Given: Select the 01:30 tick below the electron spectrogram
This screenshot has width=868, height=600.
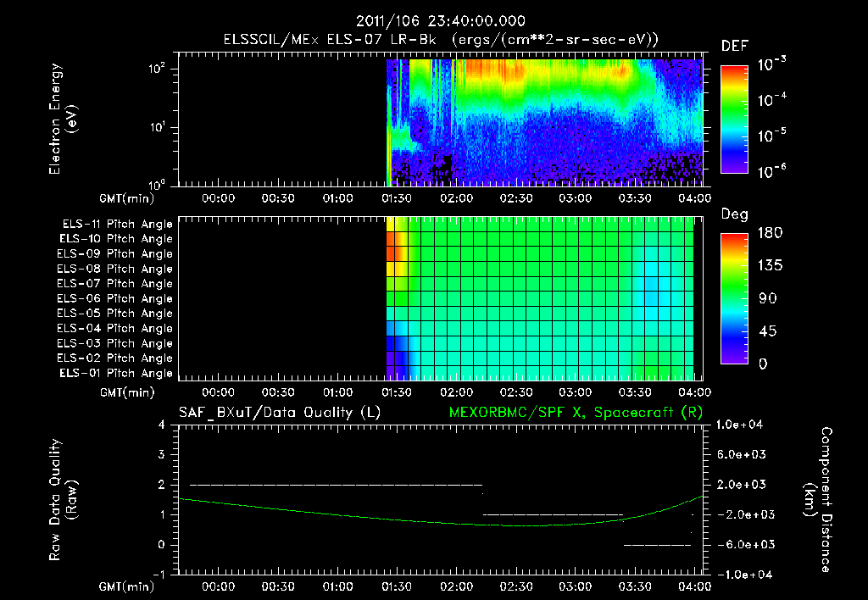Looking at the screenshot, I should pyautogui.click(x=397, y=198).
